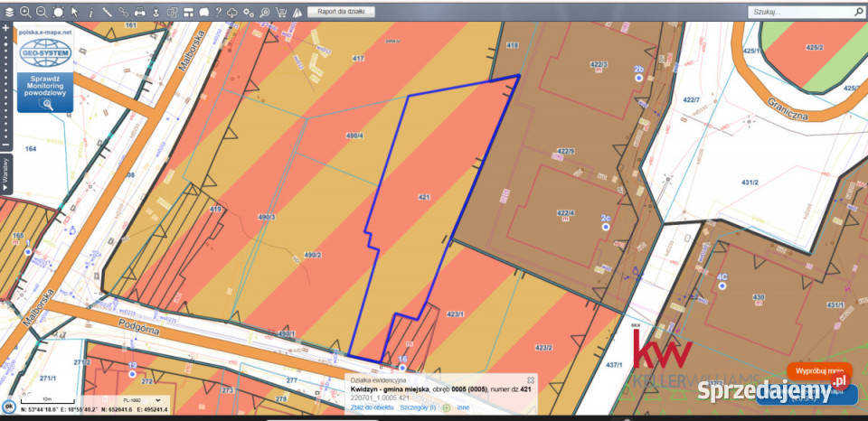This screenshot has height=421, width=868.
Task: Select the line measurement tool
Action: (108, 12)
